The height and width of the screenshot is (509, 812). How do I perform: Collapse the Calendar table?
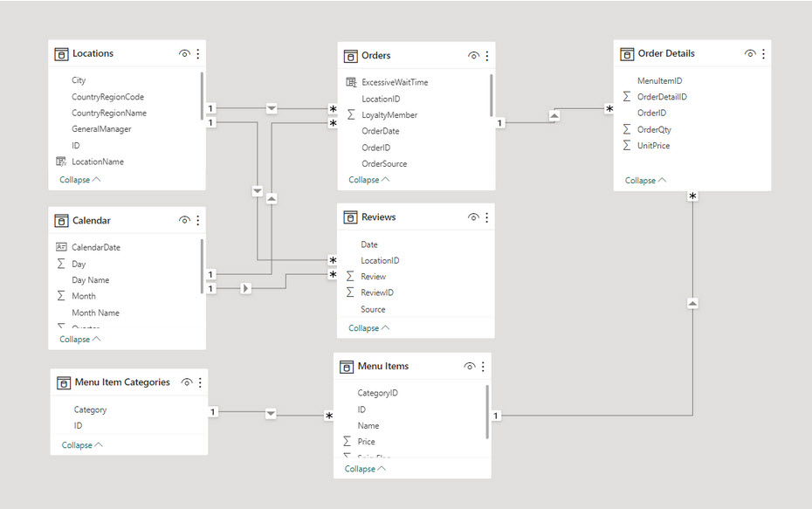tap(79, 339)
